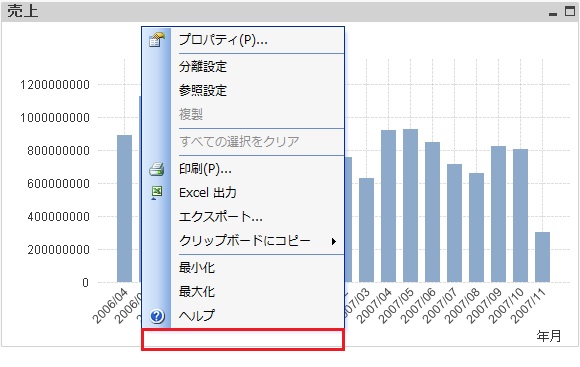Click the question mark help icon
580x367 pixels.
(x=157, y=316)
